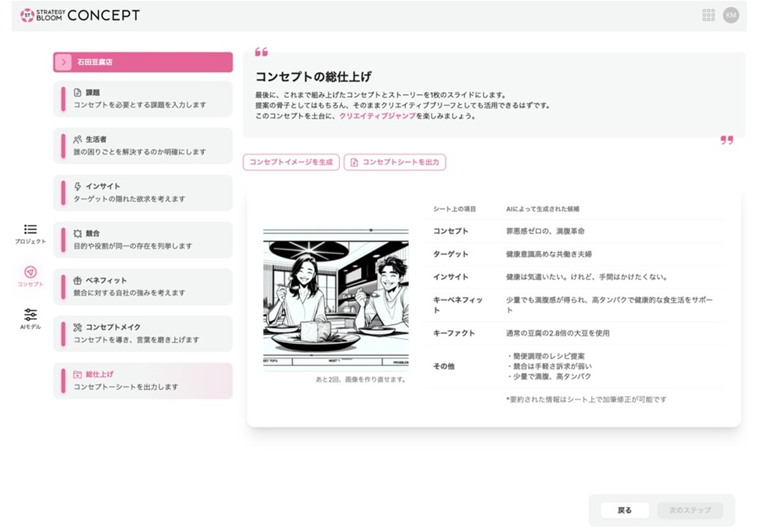Click the generated concept image thumbnail
The width and height of the screenshot is (760, 532).
pyautogui.click(x=336, y=298)
